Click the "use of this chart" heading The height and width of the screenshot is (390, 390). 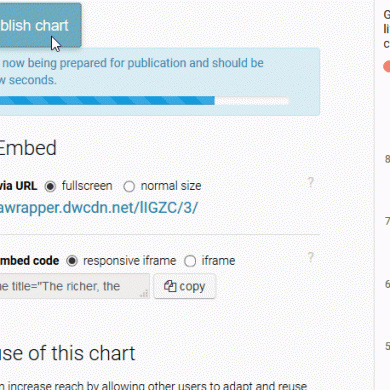point(68,353)
